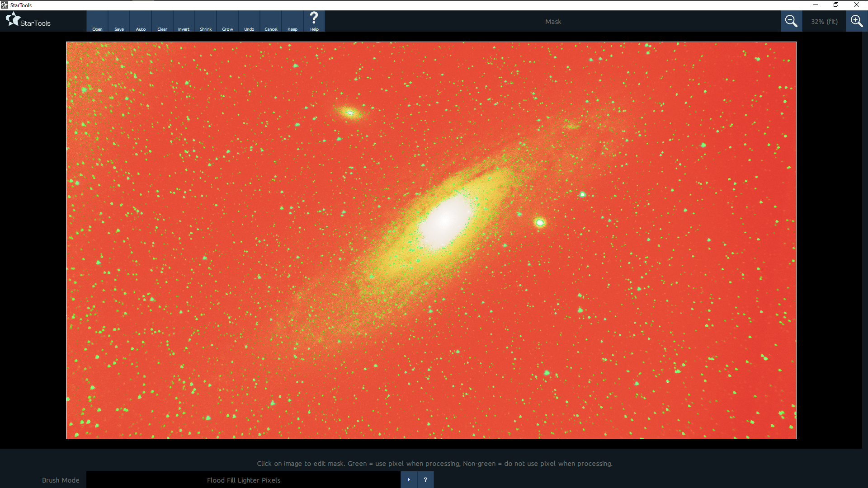Click Flood Fill Lighter Pixels selector
Image resolution: width=868 pixels, height=488 pixels.
(243, 480)
